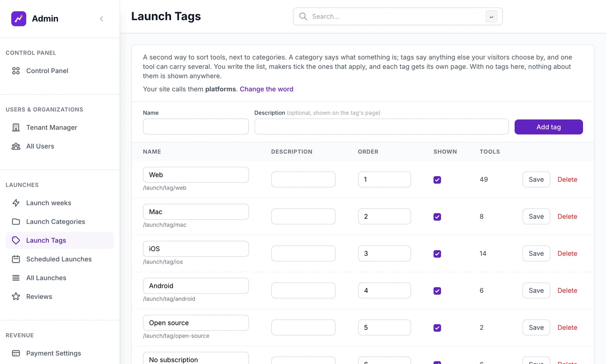This screenshot has width=606, height=364.
Task: Go to All Launches
Action: point(60,278)
